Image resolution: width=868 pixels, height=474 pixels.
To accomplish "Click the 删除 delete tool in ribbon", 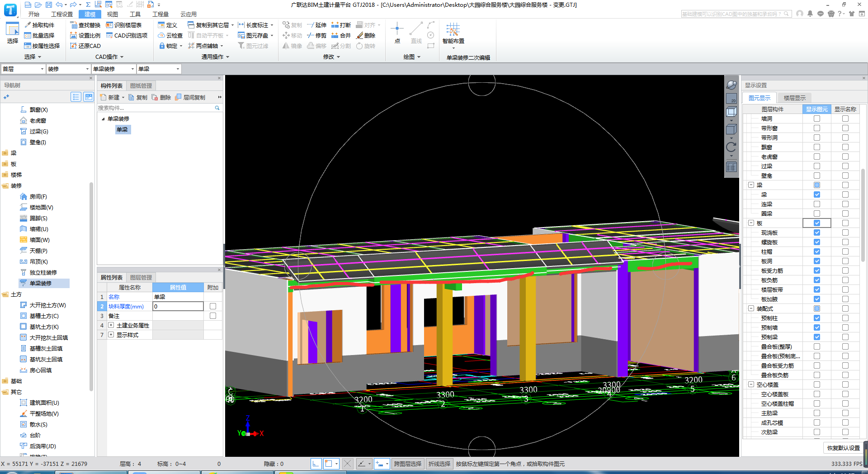I will click(366, 35).
